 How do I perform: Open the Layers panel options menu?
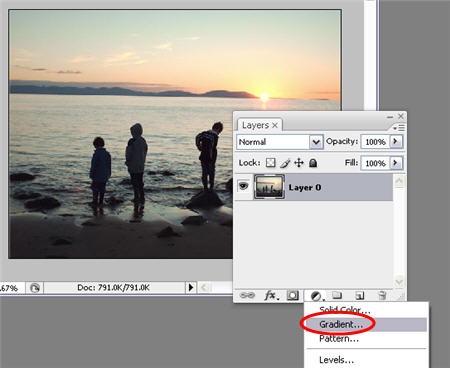[x=399, y=128]
